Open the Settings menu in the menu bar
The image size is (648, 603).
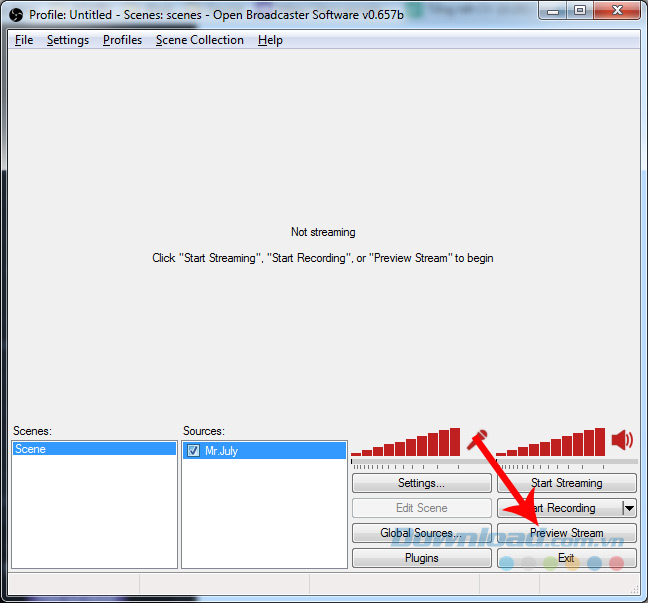click(68, 40)
